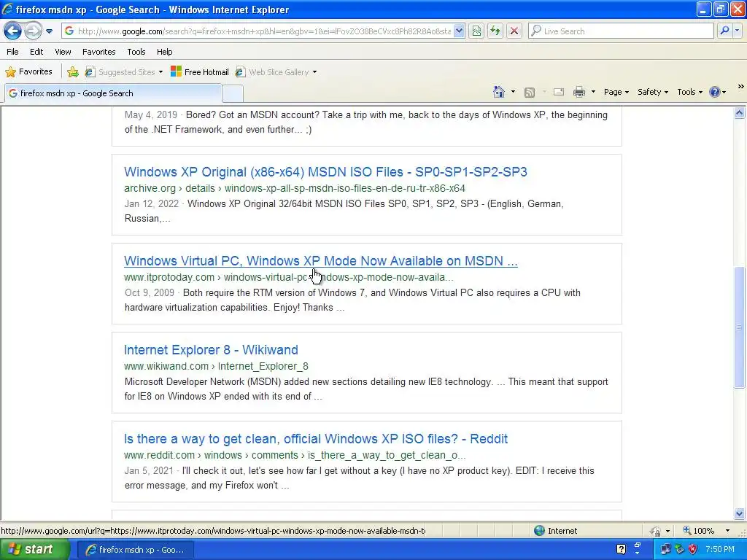
Task: Open the Tools command bar menu
Action: point(689,92)
